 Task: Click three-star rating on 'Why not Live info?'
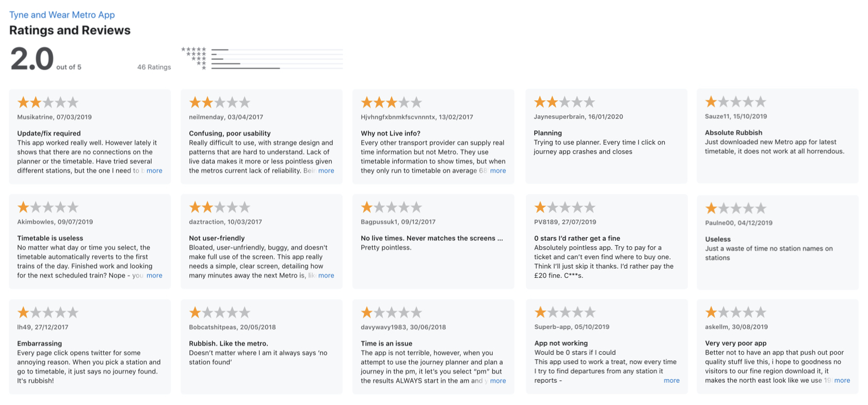[x=391, y=102]
